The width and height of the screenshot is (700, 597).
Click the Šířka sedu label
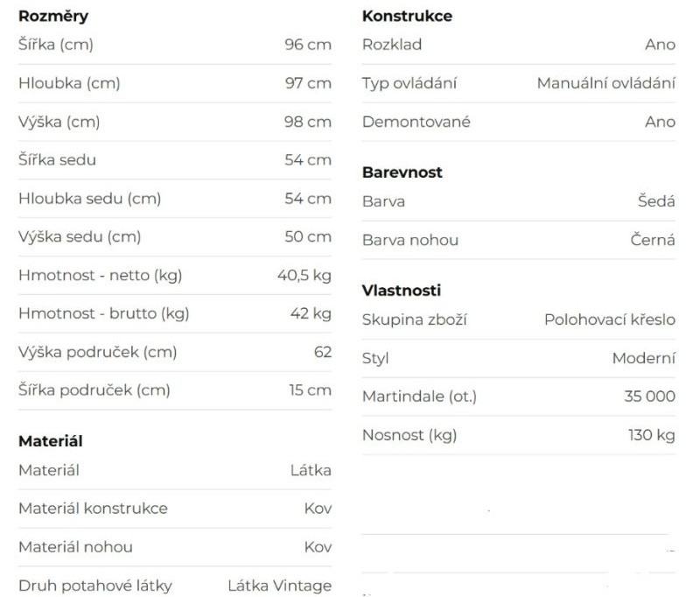[57, 160]
